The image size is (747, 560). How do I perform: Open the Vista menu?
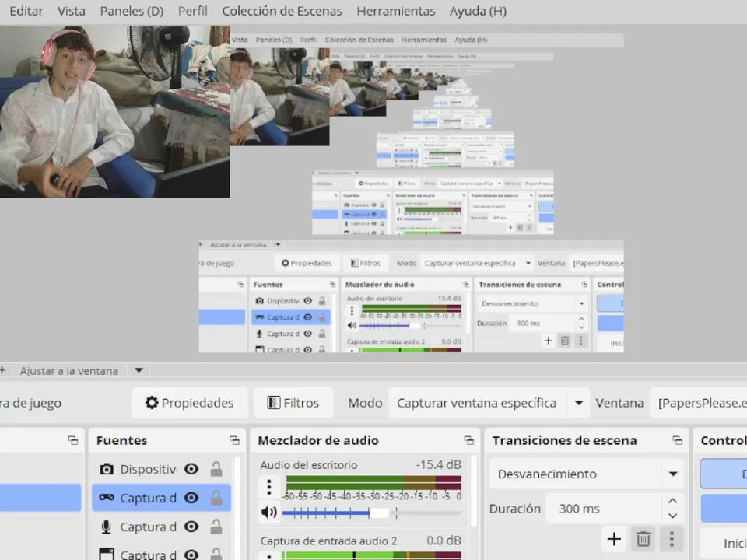click(72, 11)
